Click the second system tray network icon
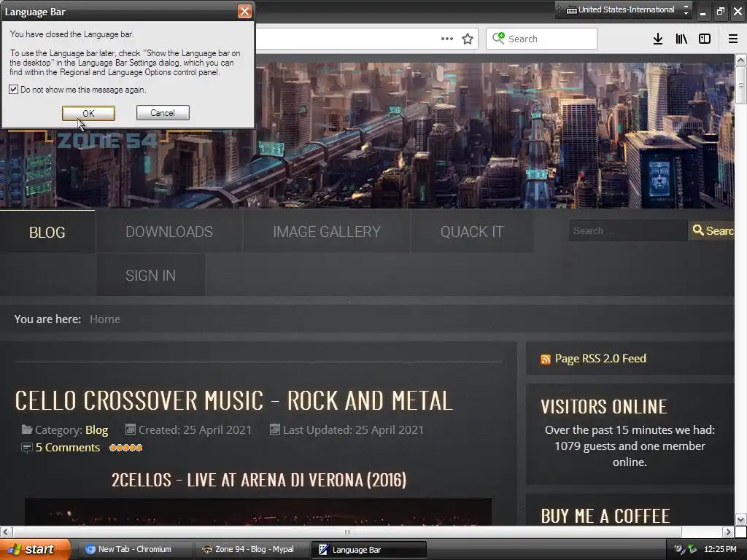747x560 pixels. point(692,549)
